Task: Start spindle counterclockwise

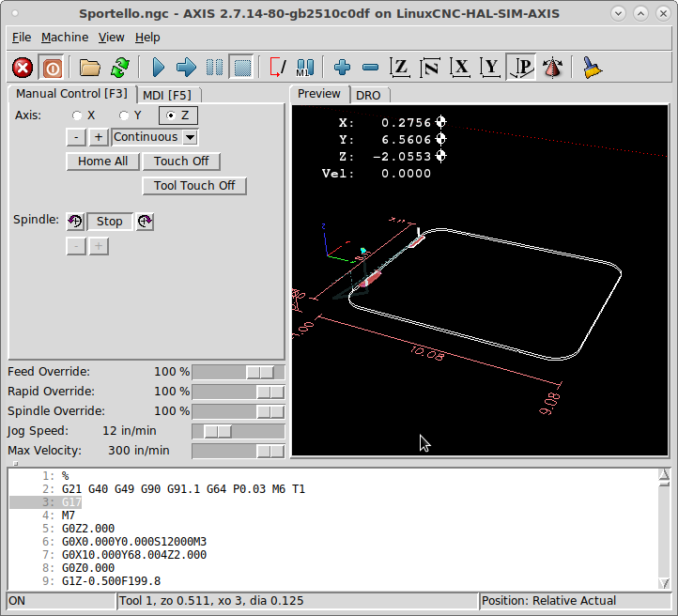Action: [75, 222]
